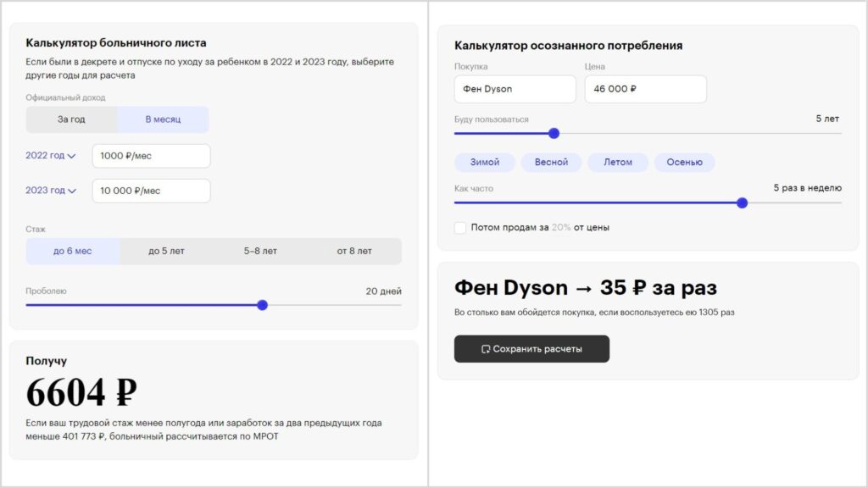Click the Проболею slider handle
Viewport: 868px width, 488px height.
tap(262, 304)
